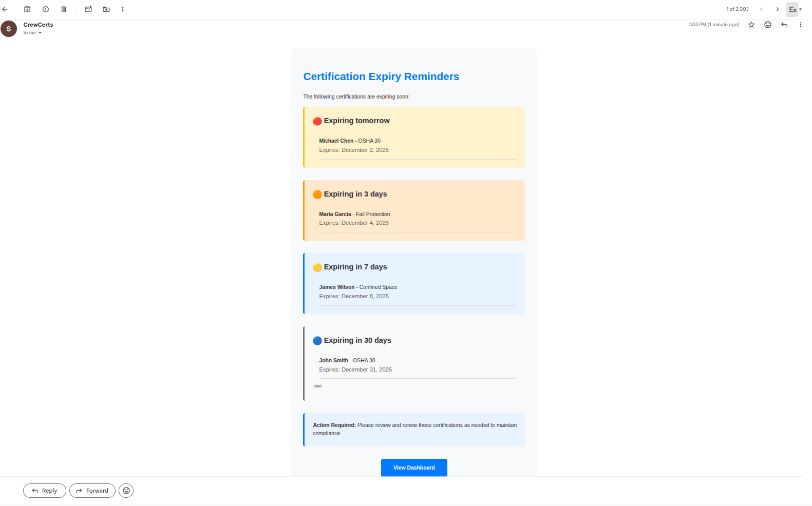Open the View Dashboard button

[414, 468]
